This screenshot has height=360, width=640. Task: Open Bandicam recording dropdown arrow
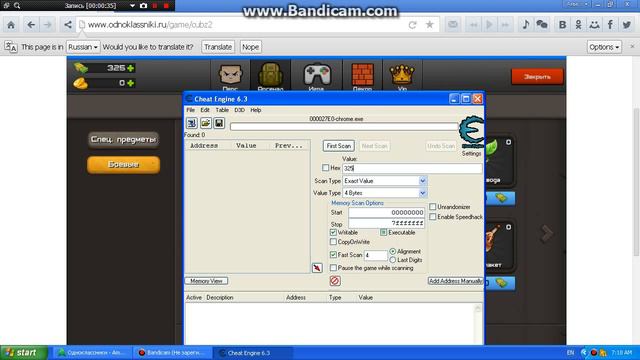coord(132,6)
